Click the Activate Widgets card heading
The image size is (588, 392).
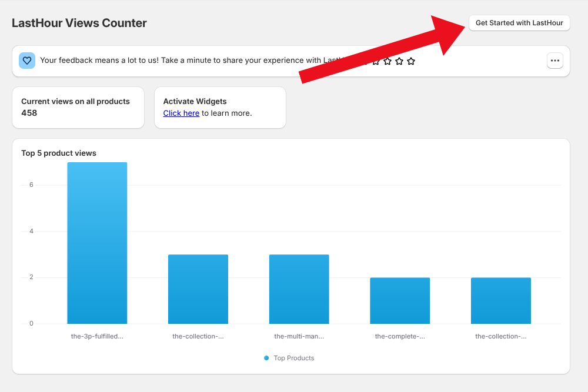[195, 101]
